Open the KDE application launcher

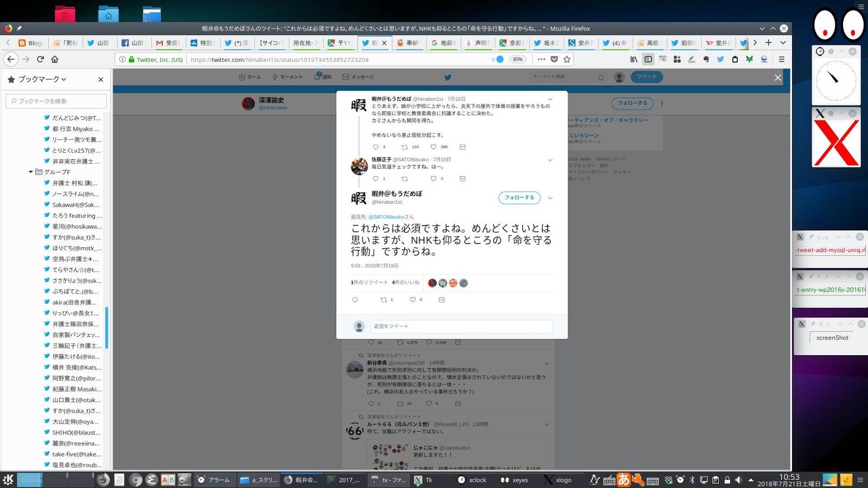(x=8, y=479)
